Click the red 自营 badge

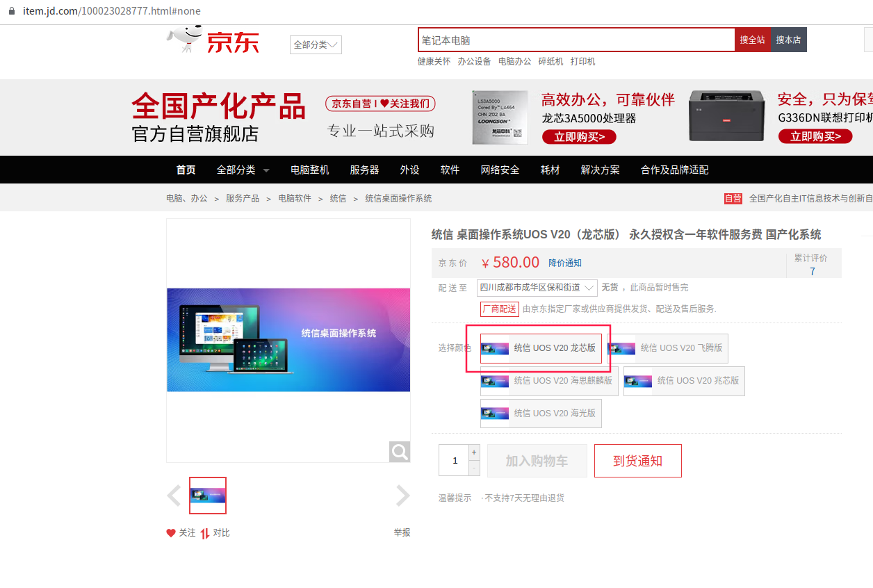pos(733,198)
